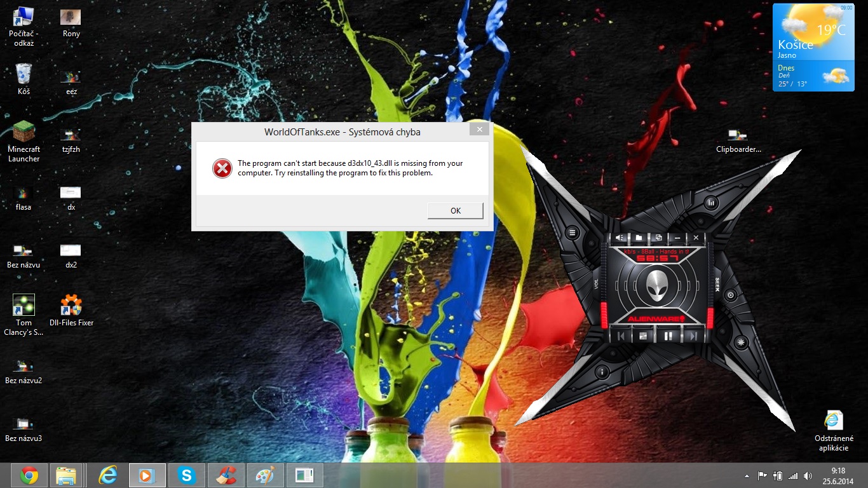Select the Rony desktop icon
Viewport: 868px width, 488px height.
[x=71, y=23]
